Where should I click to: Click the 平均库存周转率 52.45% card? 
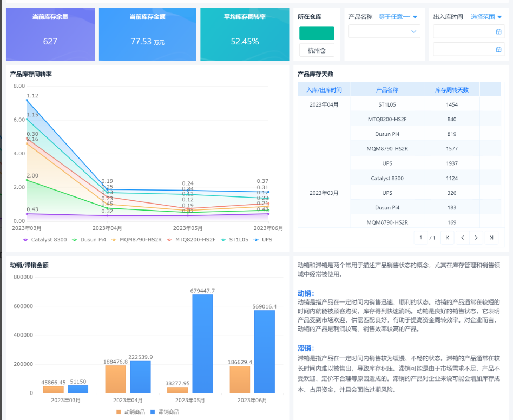(x=245, y=34)
